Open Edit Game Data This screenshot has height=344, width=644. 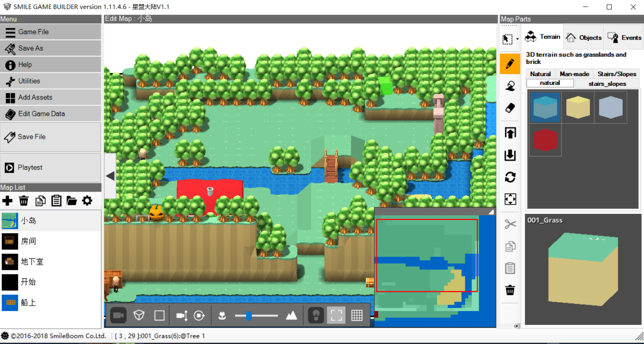click(50, 113)
